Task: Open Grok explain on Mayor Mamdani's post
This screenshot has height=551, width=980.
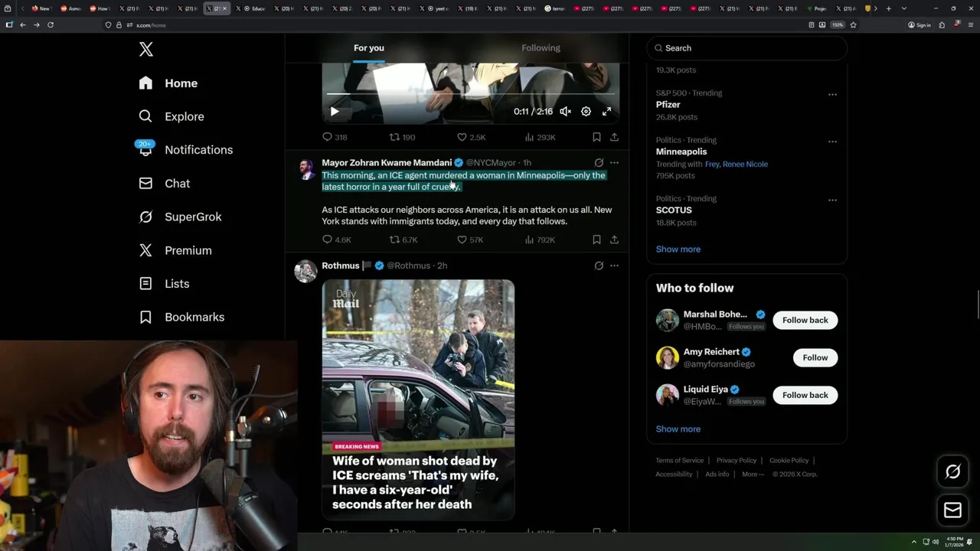Action: tap(599, 163)
